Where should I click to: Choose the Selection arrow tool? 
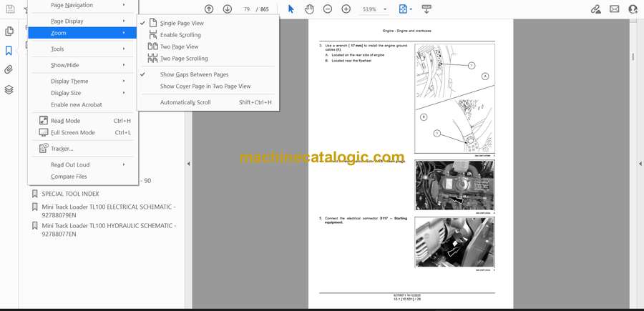pos(291,9)
